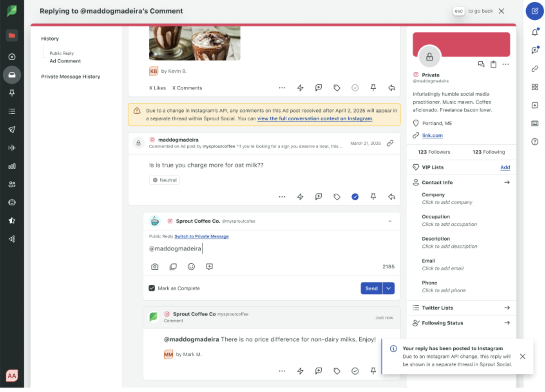
Task: Open the folder icon in left sidebar
Action: coord(12,35)
